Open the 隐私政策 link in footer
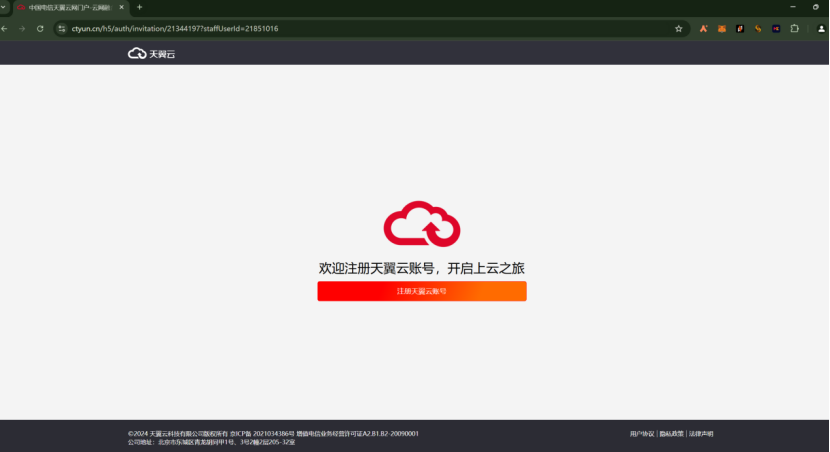The width and height of the screenshot is (830, 452). [x=672, y=433]
